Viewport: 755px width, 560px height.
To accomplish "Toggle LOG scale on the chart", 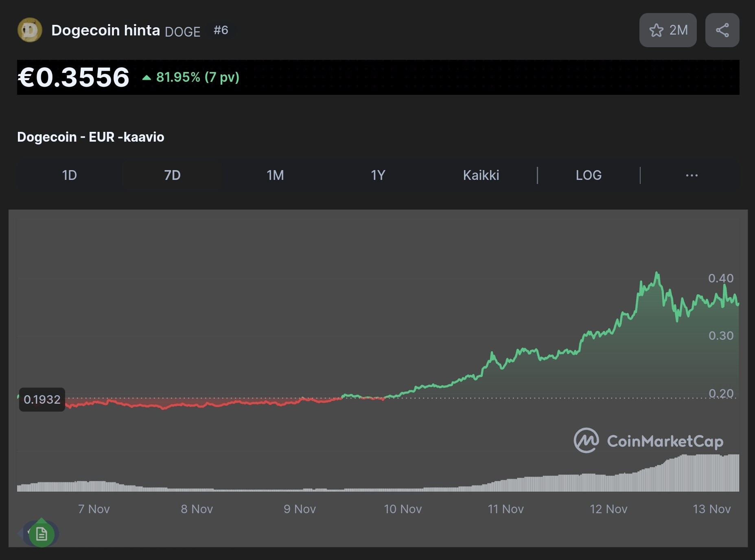I will click(589, 175).
